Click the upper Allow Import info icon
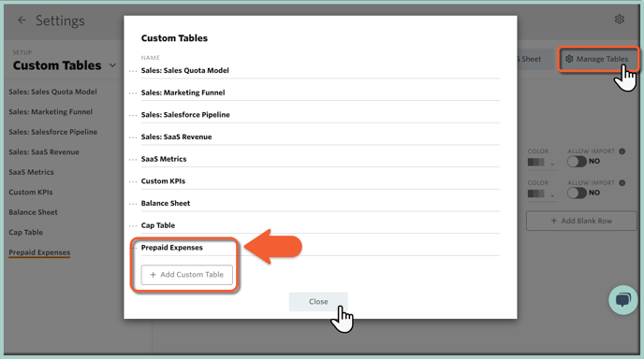 [x=622, y=151]
